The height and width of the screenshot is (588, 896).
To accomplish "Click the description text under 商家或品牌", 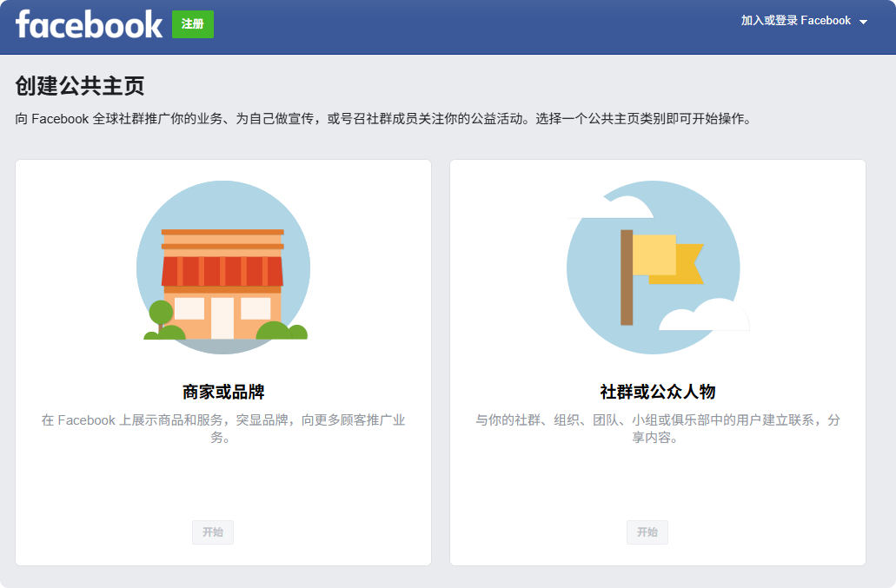I will (x=223, y=429).
